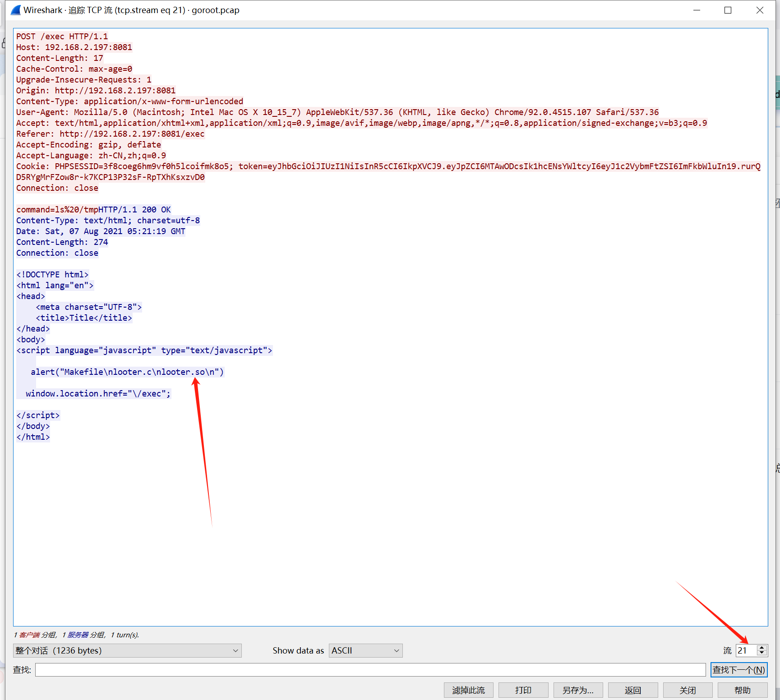Click the 帮助 help button
The height and width of the screenshot is (700, 780).
click(743, 690)
